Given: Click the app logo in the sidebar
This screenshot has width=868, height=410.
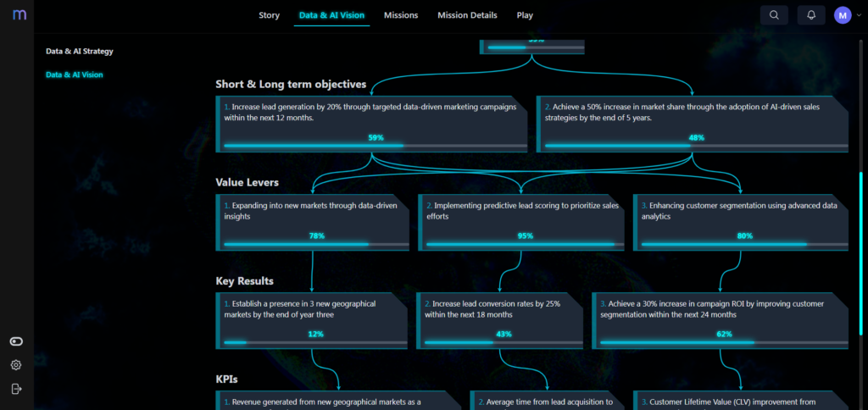Looking at the screenshot, I should pos(17,15).
